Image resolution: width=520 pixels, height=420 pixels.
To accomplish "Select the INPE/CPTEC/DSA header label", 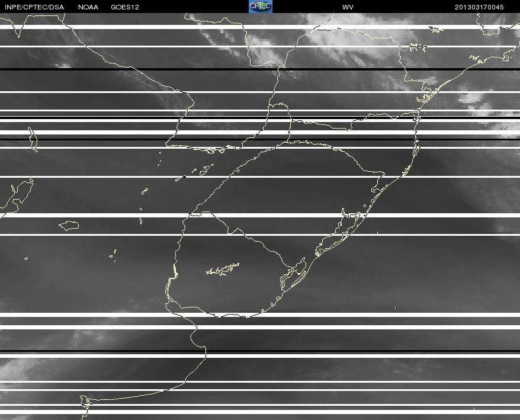I will click(x=34, y=7).
